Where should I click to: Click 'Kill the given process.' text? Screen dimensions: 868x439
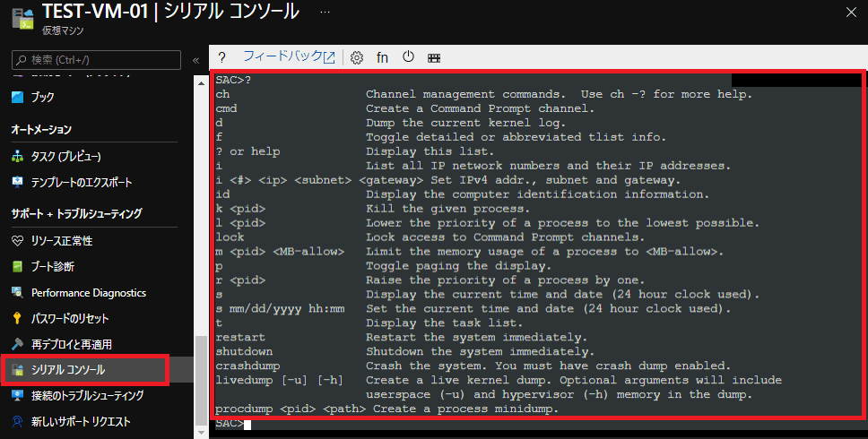pos(447,209)
